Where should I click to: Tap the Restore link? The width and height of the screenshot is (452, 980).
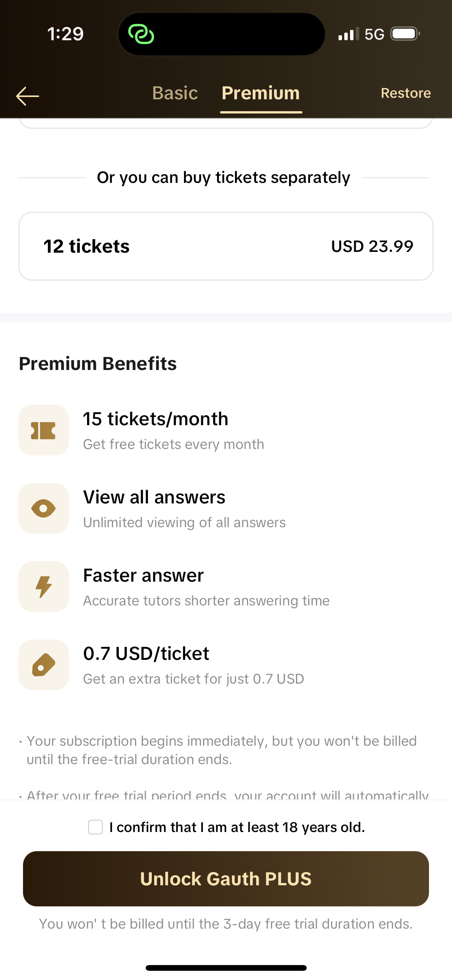(x=406, y=93)
